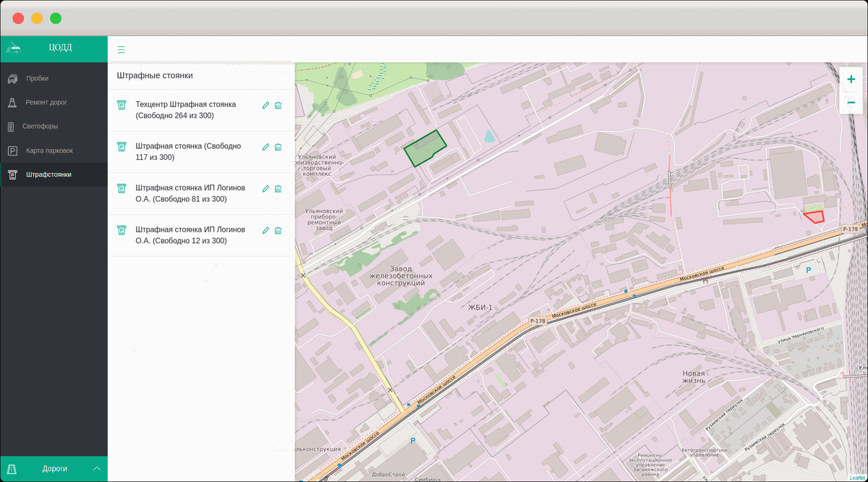Screen dimensions: 868x482
Task: Delete the entry with 117 из 300 free
Action: tap(278, 147)
